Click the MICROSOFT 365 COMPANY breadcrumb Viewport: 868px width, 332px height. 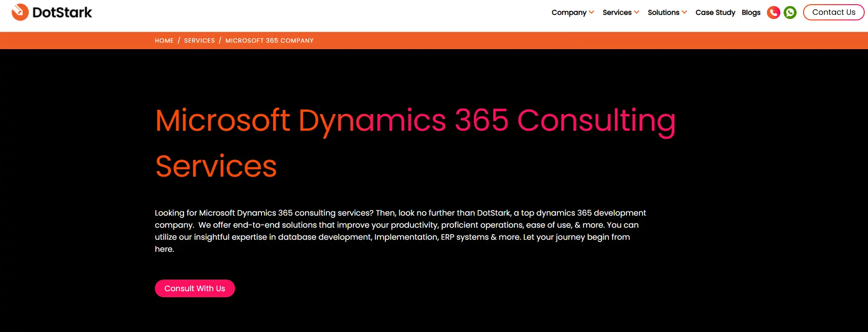[x=269, y=41]
